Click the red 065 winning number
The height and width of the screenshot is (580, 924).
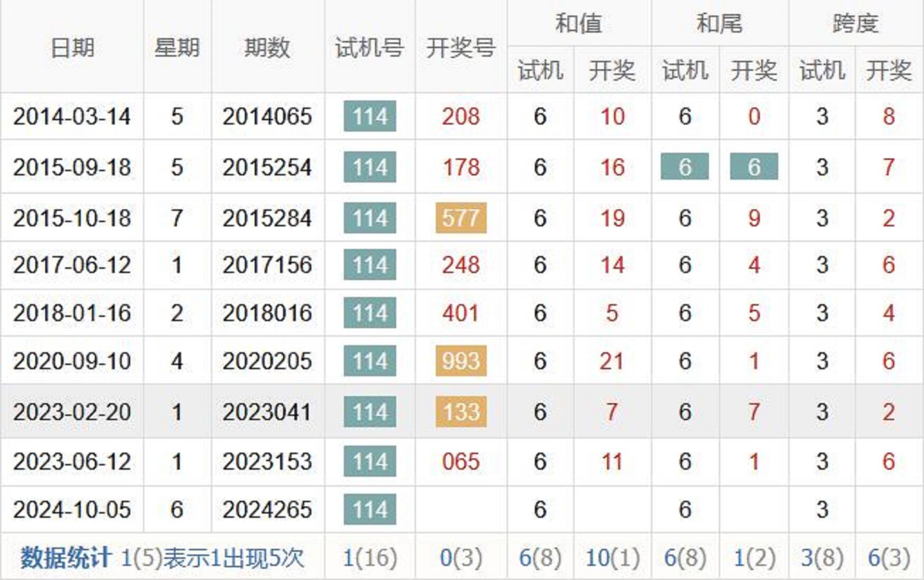(x=461, y=462)
